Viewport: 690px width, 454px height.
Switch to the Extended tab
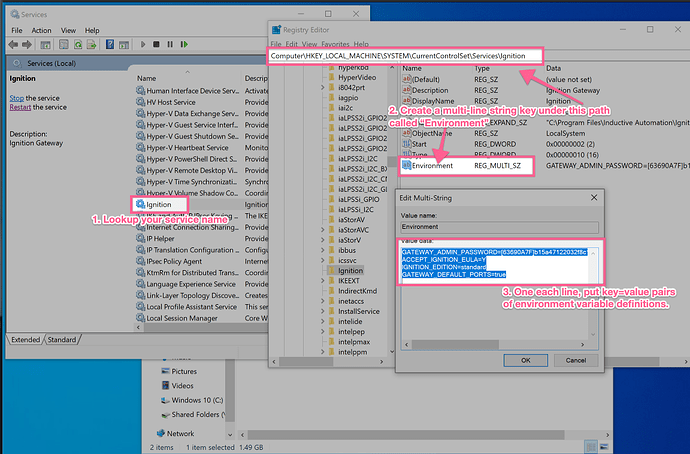(x=26, y=340)
